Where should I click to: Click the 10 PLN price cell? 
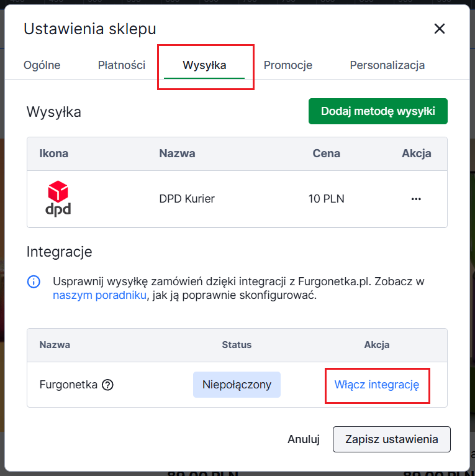(x=326, y=199)
